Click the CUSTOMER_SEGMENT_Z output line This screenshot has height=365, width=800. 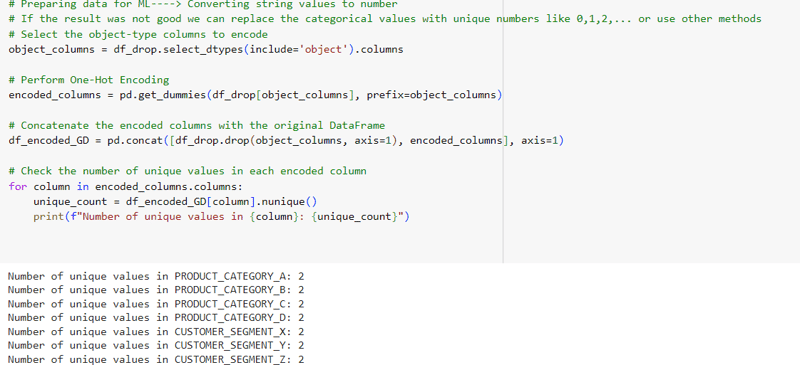[156, 359]
